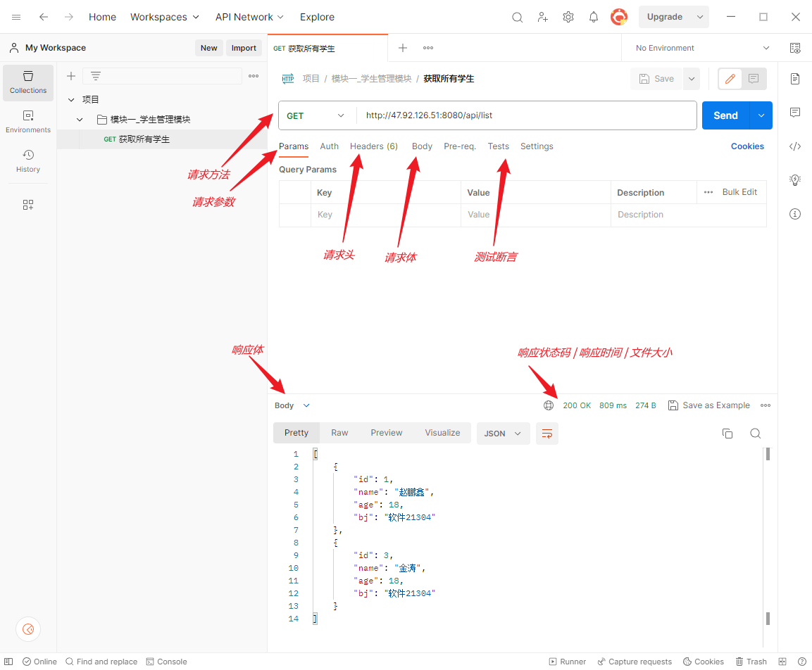Viewport: 812px width, 670px height.
Task: Show the Visualize response view
Action: [442, 433]
